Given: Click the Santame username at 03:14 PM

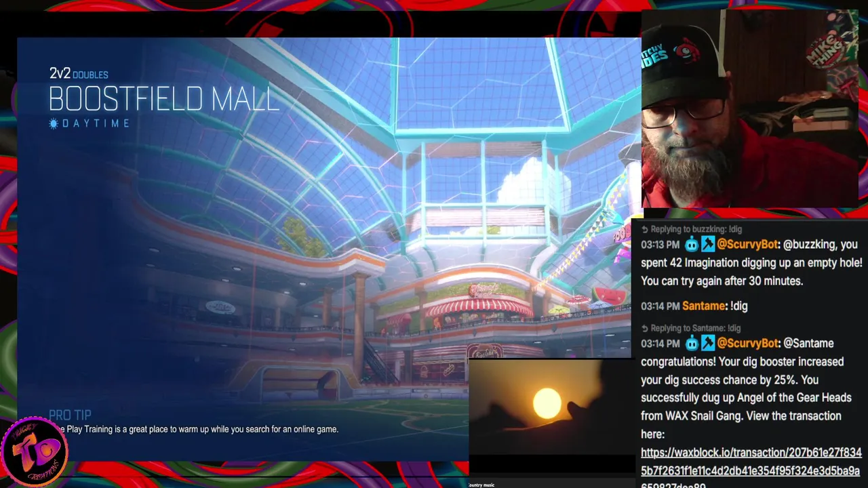Looking at the screenshot, I should [704, 306].
